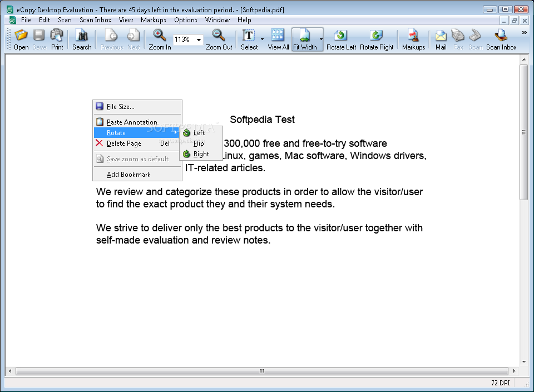This screenshot has height=392, width=534.
Task: Click the vertical scrollbar up arrow
Action: point(524,59)
